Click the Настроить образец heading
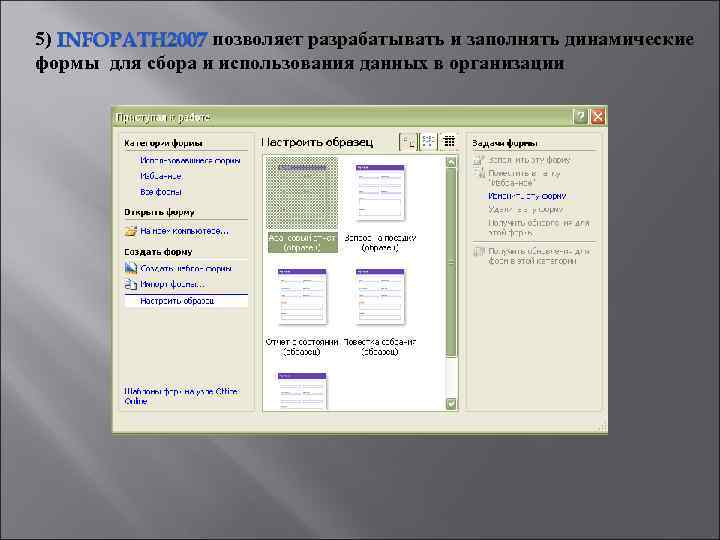Image resolution: width=720 pixels, height=540 pixels. click(x=317, y=142)
